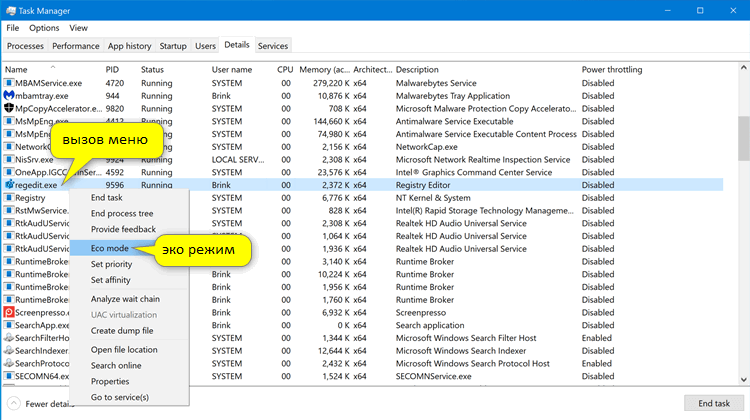Open Properties from context menu
Image resolution: width=750 pixels, height=420 pixels.
(129, 381)
